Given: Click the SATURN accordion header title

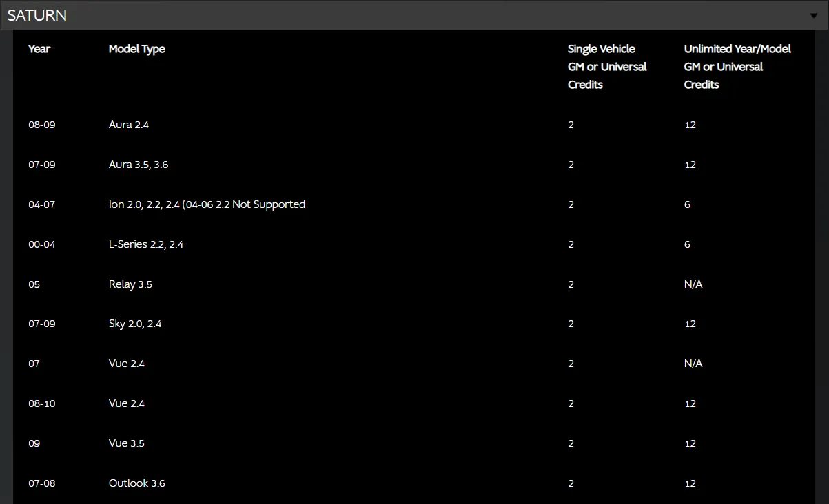Looking at the screenshot, I should (x=37, y=15).
